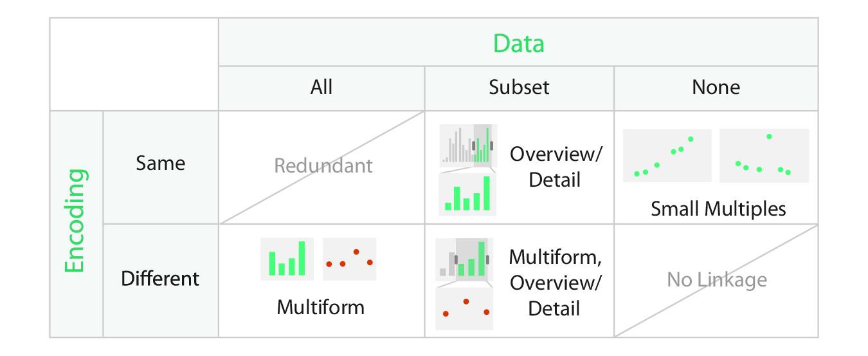Select the Same row label
Viewport: 868px width, 356px height.
161,164
